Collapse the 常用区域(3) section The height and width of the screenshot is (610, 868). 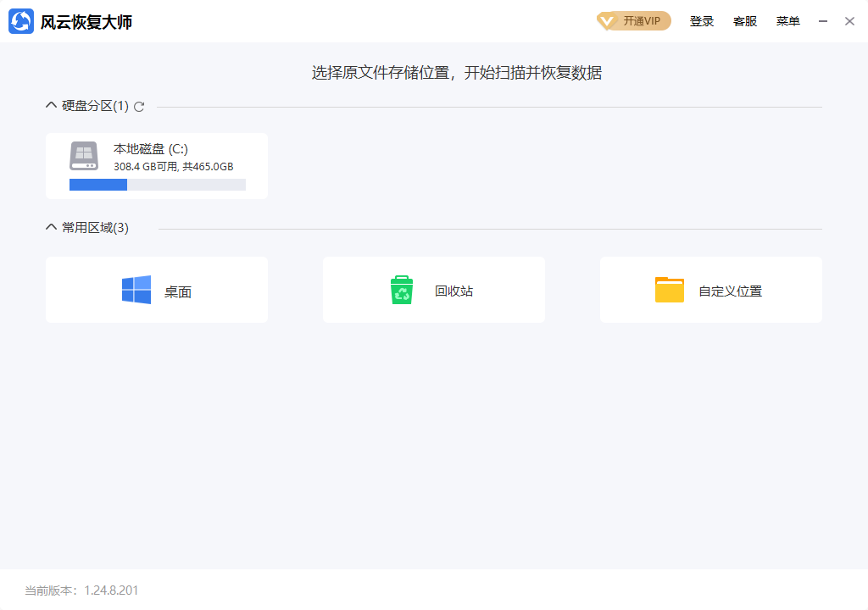pos(50,227)
